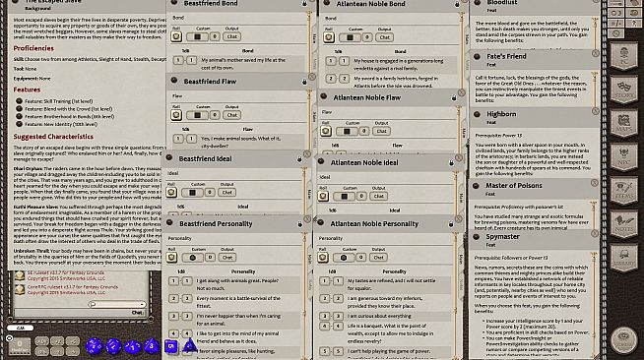Close the Highborn feat window
This screenshot has height=360, width=644.
[595, 111]
